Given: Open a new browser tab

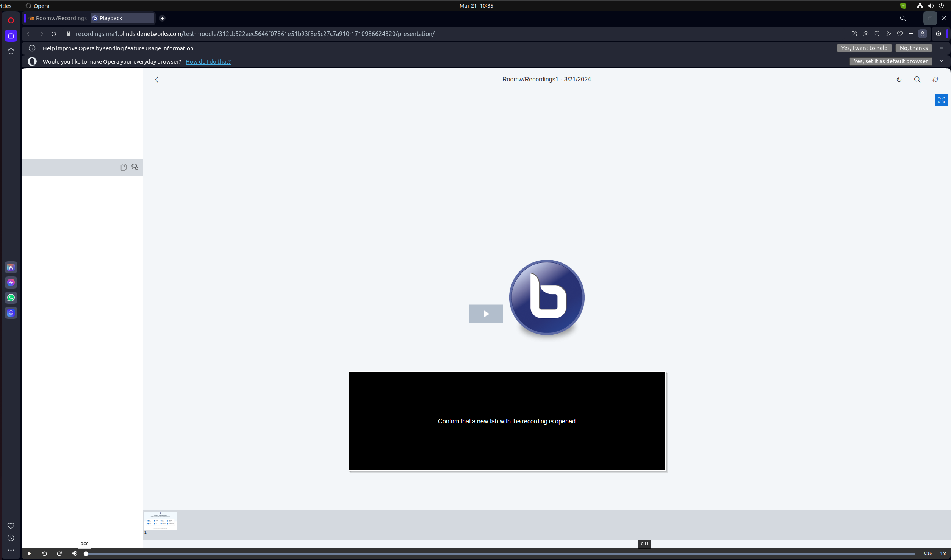Looking at the screenshot, I should (162, 18).
